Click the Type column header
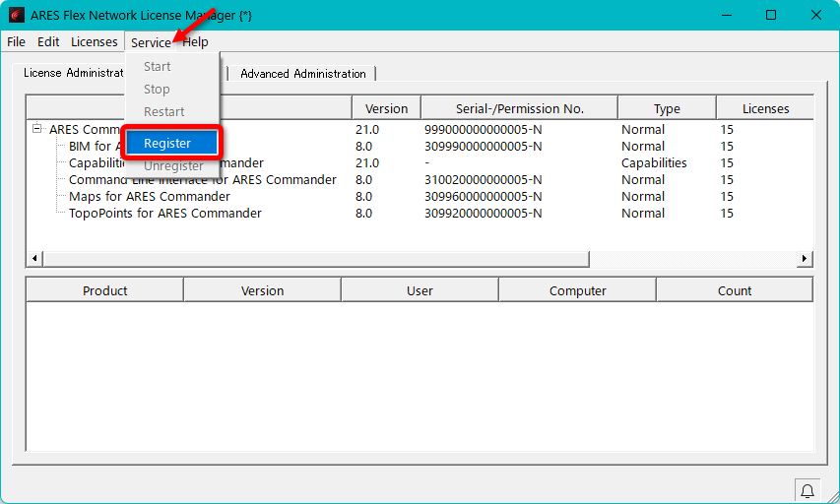840x504 pixels. coord(667,108)
